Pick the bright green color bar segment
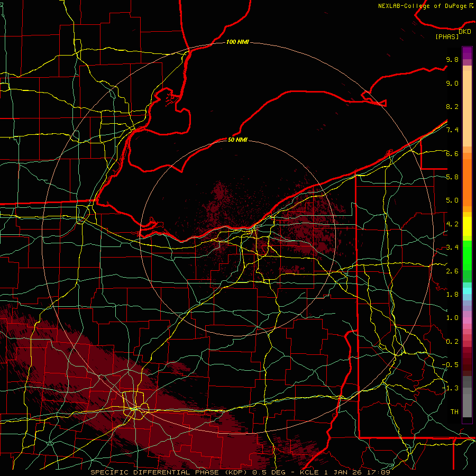Viewport: 476px width, 476px height. click(x=467, y=255)
